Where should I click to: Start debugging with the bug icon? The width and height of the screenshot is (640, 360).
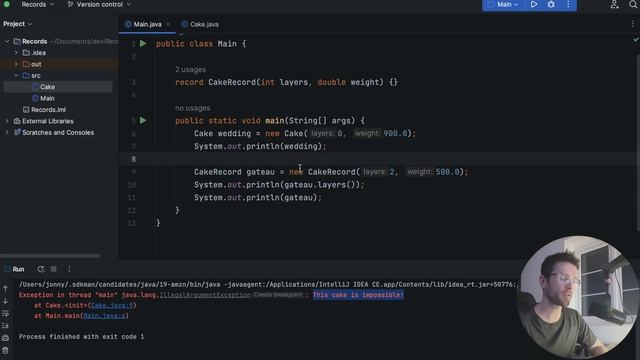tap(551, 4)
